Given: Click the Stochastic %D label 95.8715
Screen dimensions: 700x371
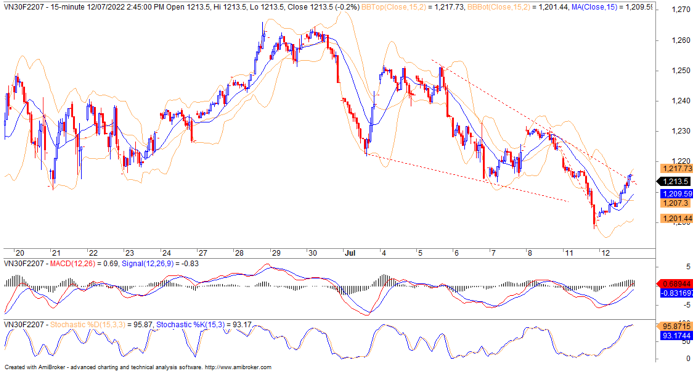Looking at the screenshot, I should click(x=675, y=326).
